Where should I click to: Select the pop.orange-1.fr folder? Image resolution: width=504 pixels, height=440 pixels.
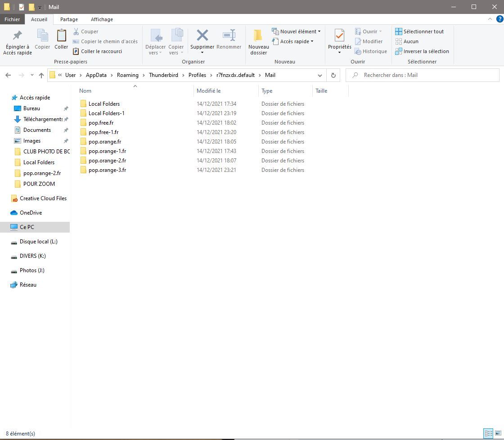point(108,151)
